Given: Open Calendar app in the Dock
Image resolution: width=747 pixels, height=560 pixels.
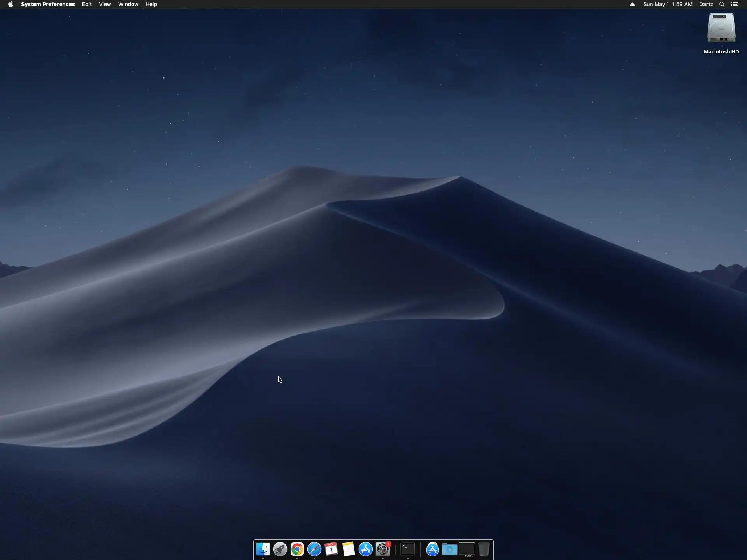Looking at the screenshot, I should 331,549.
